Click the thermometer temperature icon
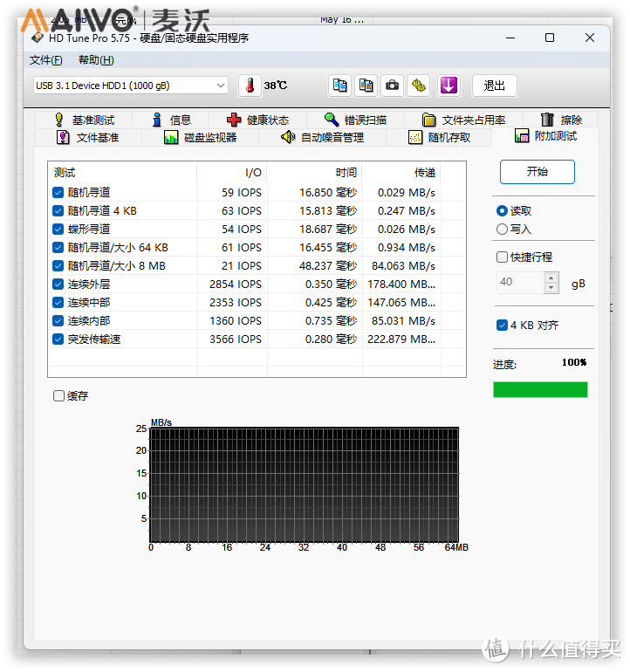The width and height of the screenshot is (630, 672). pos(250,86)
